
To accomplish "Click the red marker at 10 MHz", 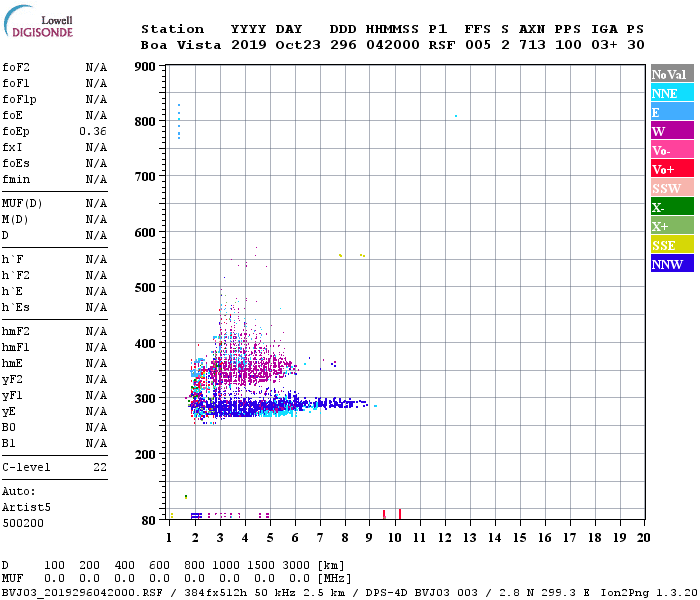I will click(x=400, y=514).
